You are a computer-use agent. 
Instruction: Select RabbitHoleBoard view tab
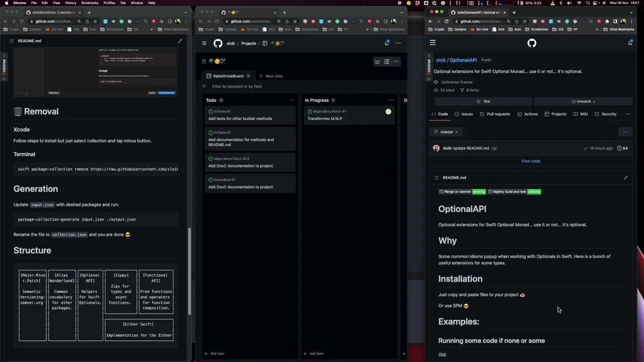(x=228, y=76)
